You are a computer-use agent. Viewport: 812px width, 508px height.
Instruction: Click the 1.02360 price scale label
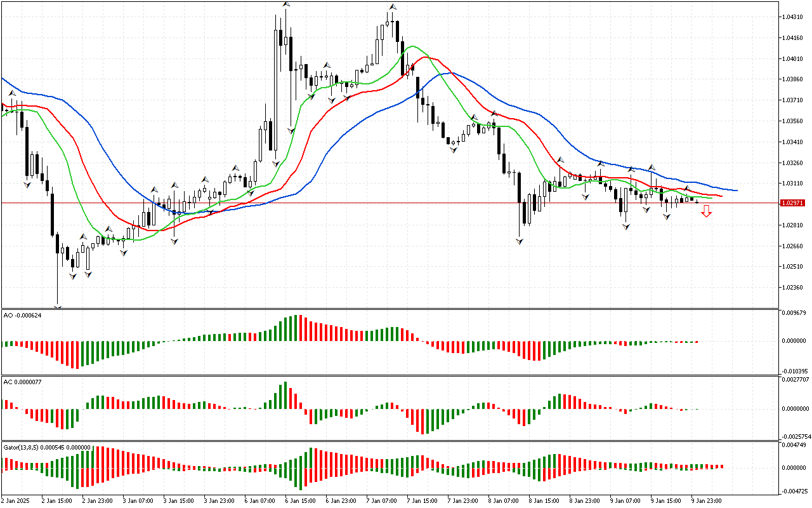click(x=793, y=288)
